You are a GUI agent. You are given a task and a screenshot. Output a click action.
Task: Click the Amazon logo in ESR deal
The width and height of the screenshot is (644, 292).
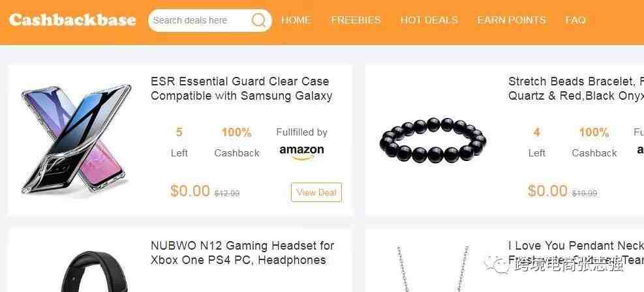(301, 152)
